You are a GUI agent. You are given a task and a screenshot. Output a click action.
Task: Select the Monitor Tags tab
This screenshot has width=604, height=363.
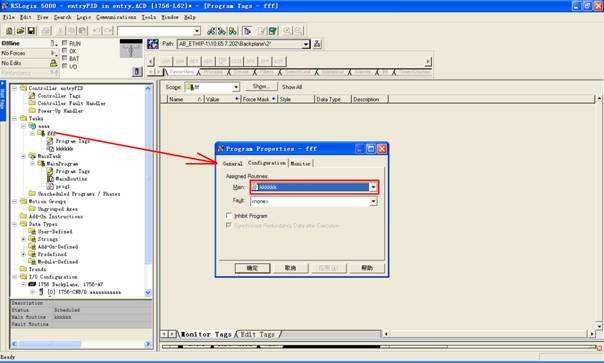pos(206,334)
